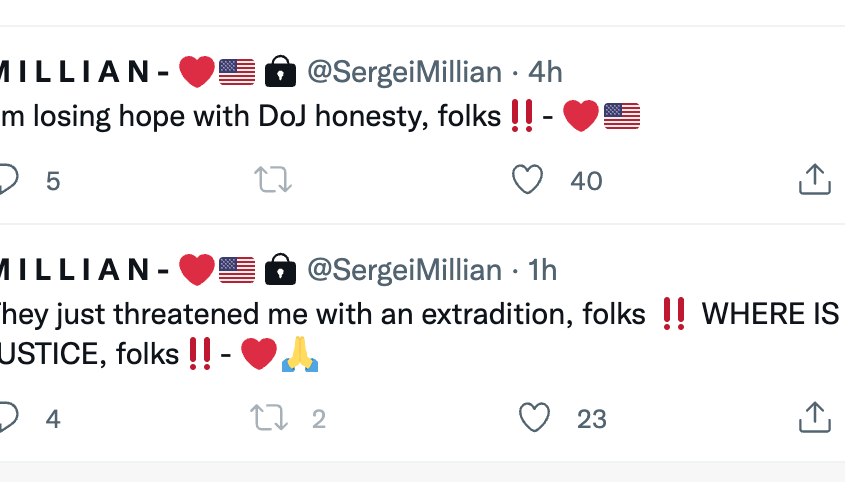The image size is (845, 482).
Task: Open the MILLIAN display name on second tweet
Action: (80, 270)
